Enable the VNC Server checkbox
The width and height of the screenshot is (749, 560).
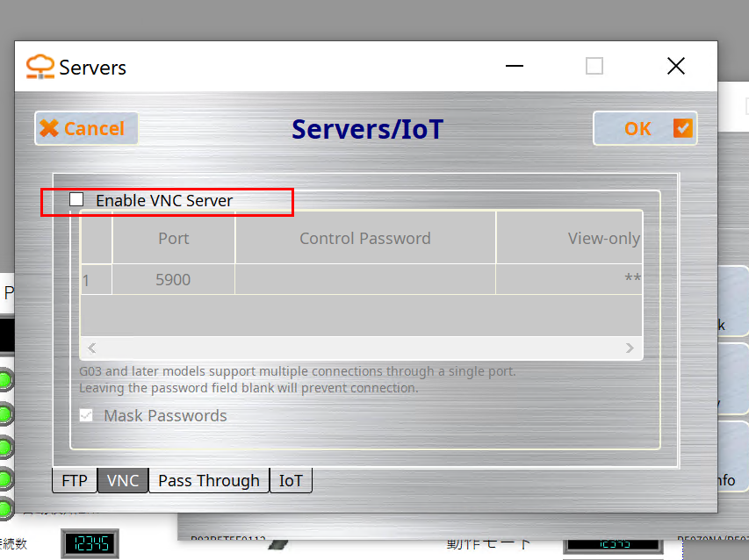tap(77, 200)
